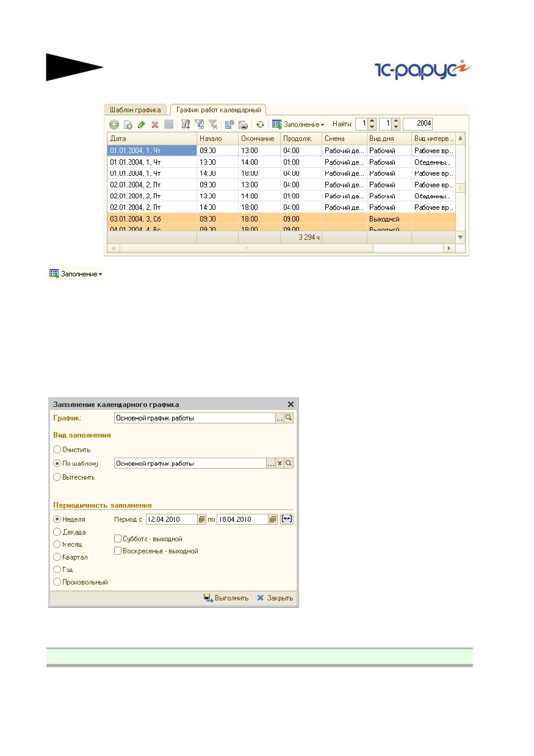Click the Выполнить button
This screenshot has width=534, height=756.
(x=226, y=598)
